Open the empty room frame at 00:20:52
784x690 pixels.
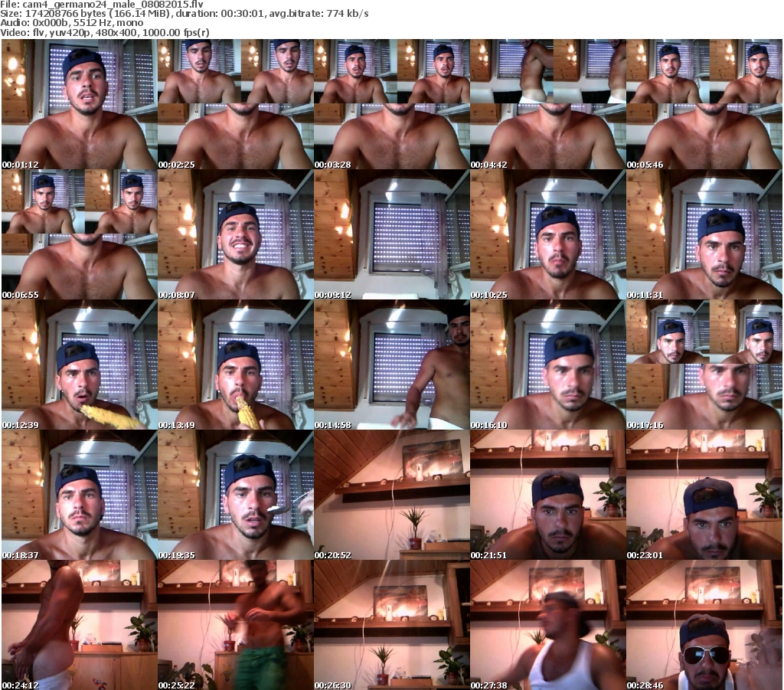pyautogui.click(x=391, y=495)
